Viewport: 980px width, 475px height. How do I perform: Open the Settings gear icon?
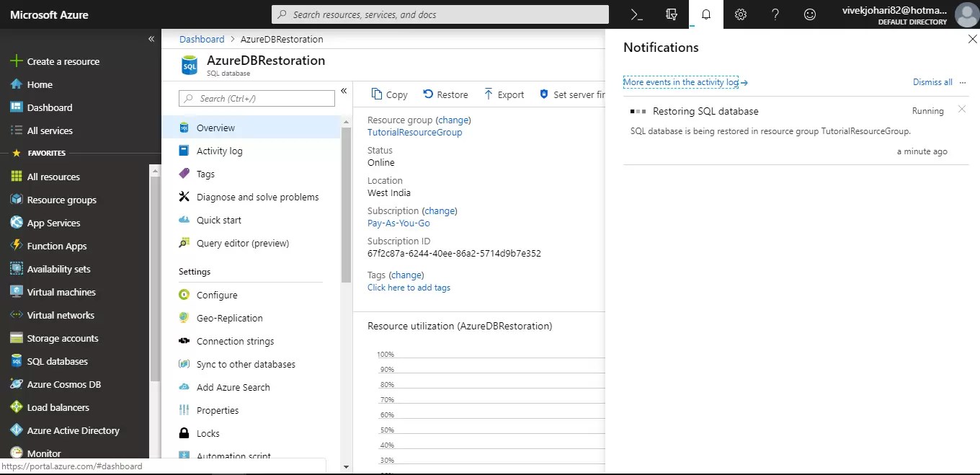[x=741, y=14]
